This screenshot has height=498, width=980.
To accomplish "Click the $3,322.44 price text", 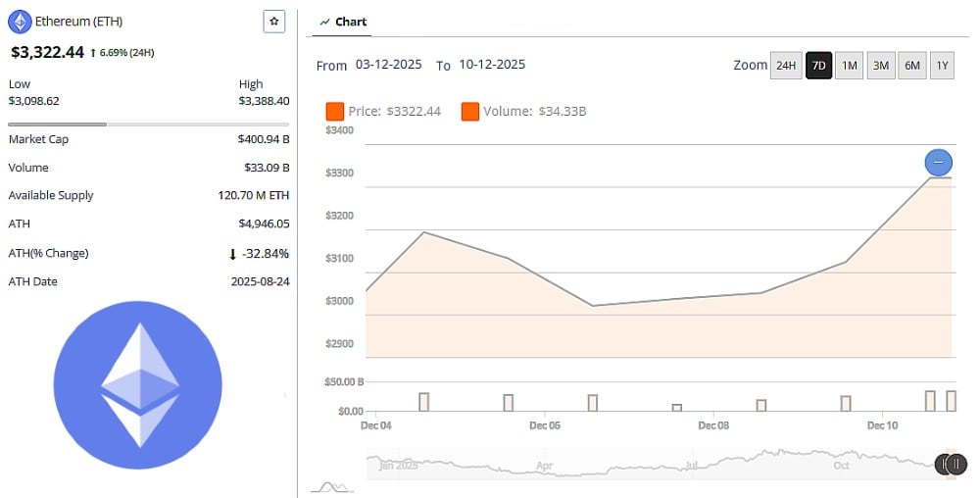I will [x=47, y=53].
